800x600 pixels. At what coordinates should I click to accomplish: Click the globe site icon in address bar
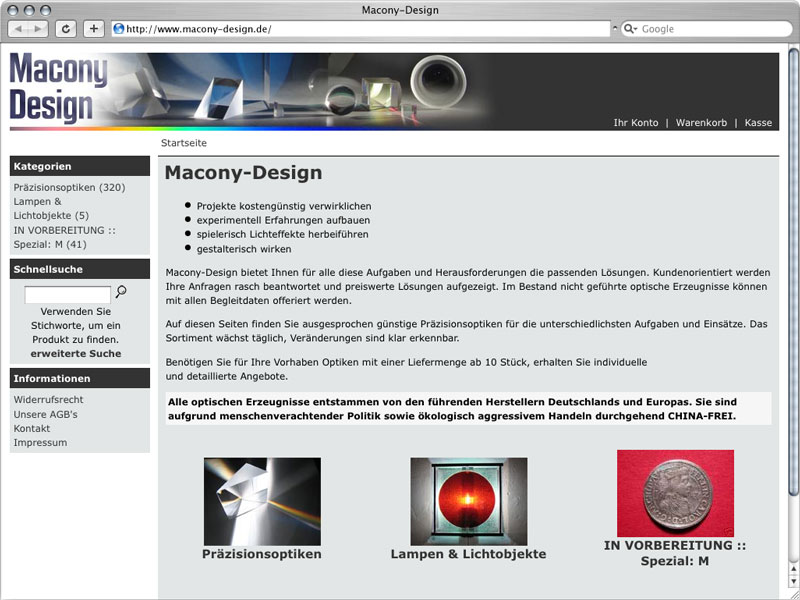[119, 29]
